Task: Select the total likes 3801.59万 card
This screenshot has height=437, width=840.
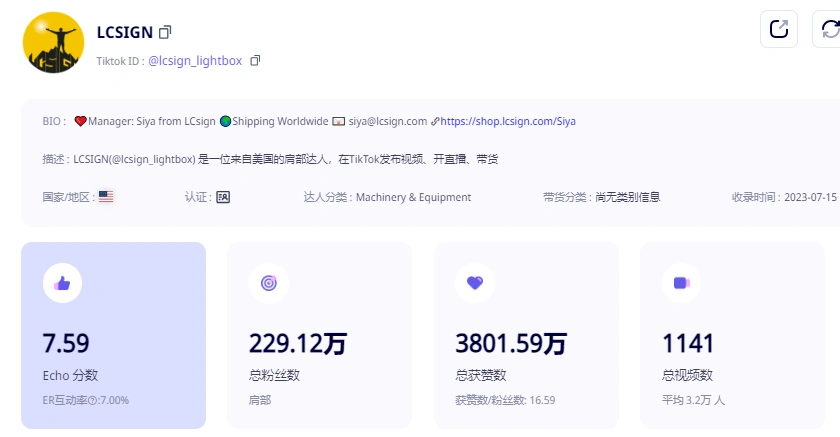Action: point(526,335)
